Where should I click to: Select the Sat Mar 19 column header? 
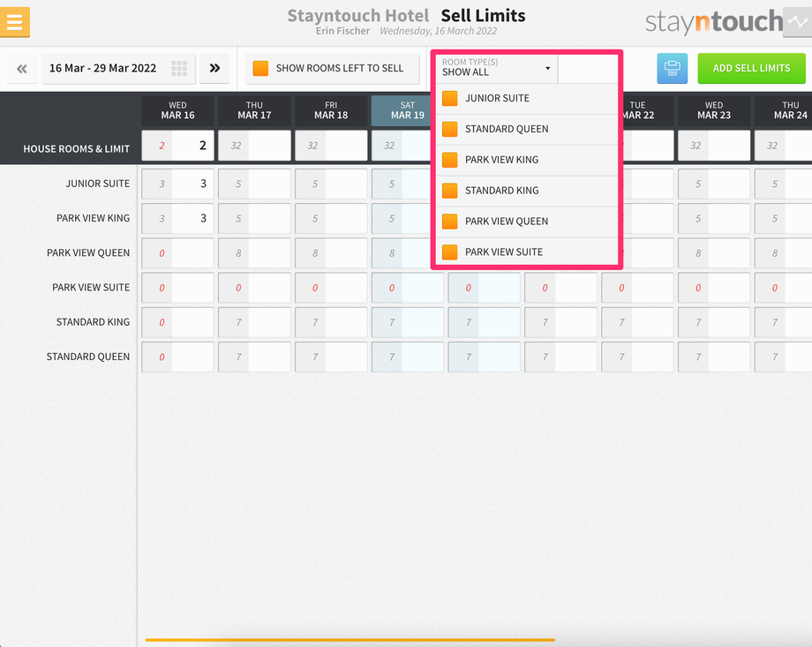click(x=402, y=110)
